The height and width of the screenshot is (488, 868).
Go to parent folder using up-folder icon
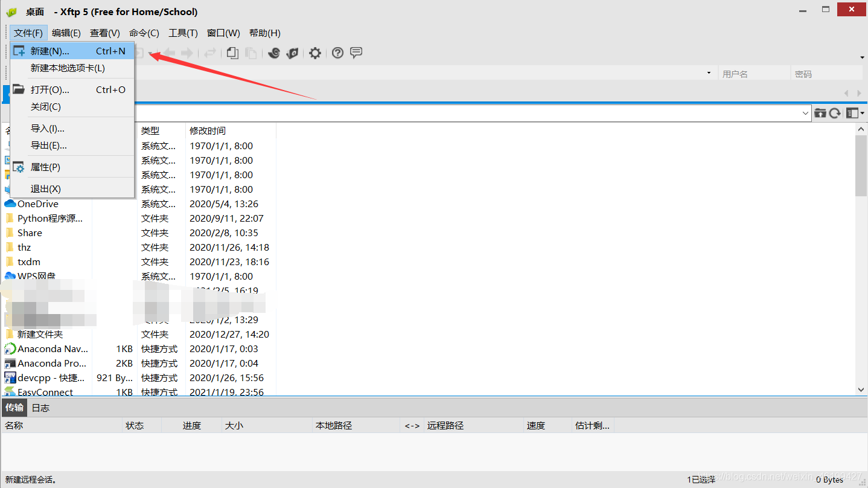820,113
